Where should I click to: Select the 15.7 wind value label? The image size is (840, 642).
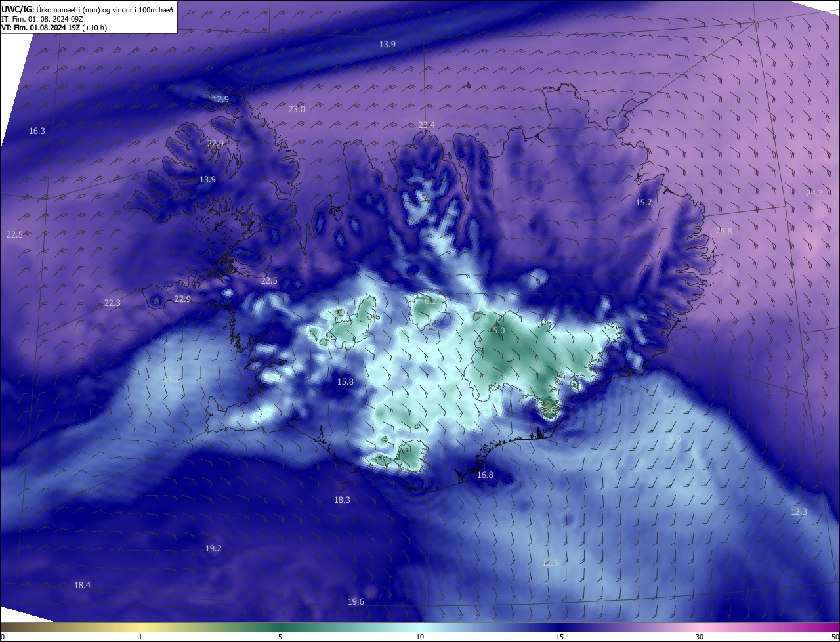(x=644, y=203)
